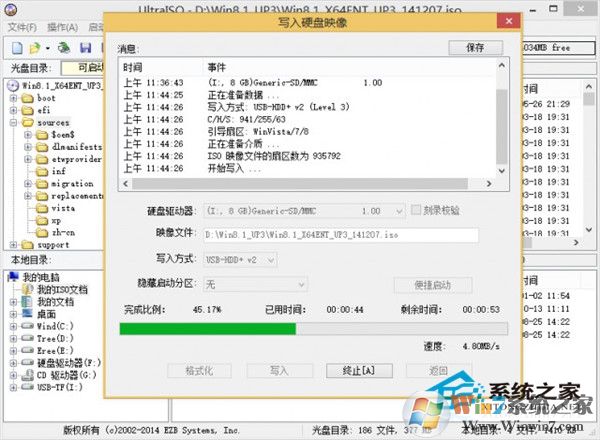Open the 隐藏启动分区 dropdown
This screenshot has height=440, width=600.
tap(301, 285)
